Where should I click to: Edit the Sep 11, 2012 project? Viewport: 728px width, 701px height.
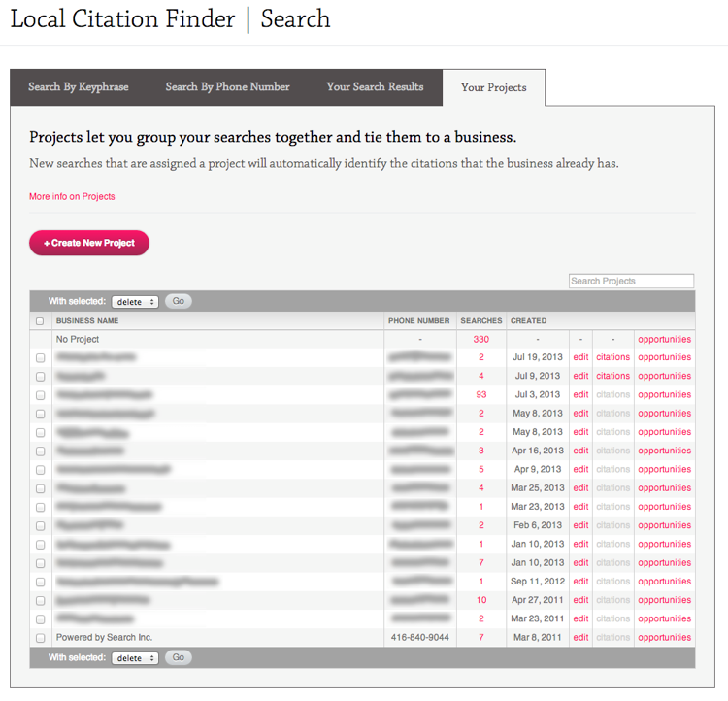[580, 582]
